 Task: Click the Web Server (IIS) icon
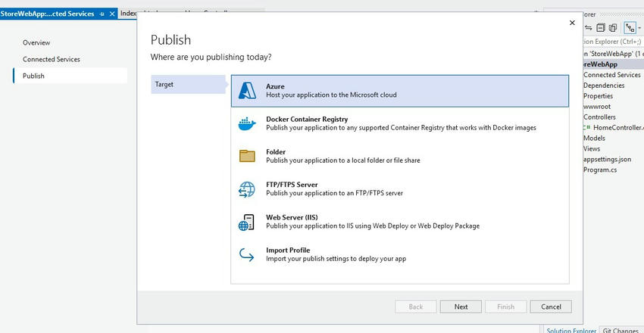248,221
